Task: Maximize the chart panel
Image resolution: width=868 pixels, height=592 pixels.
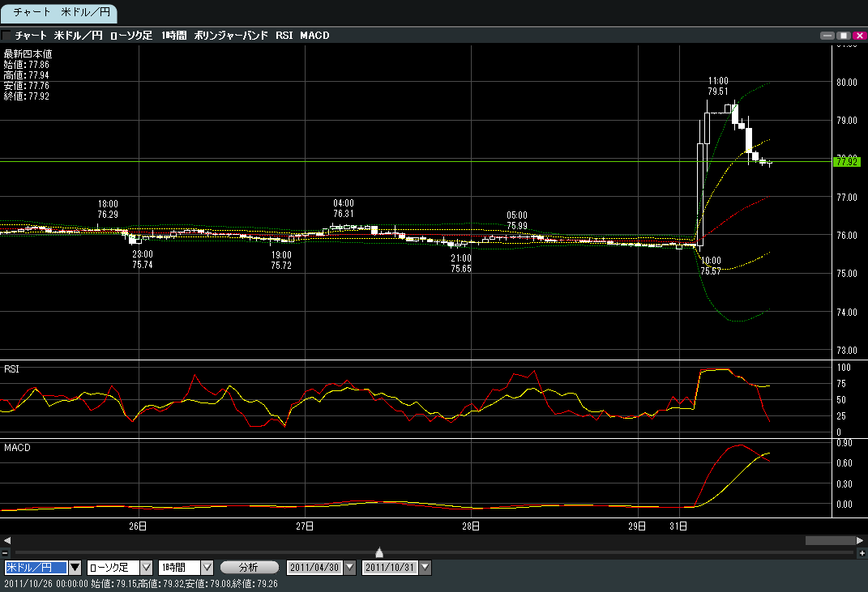Action: click(843, 36)
